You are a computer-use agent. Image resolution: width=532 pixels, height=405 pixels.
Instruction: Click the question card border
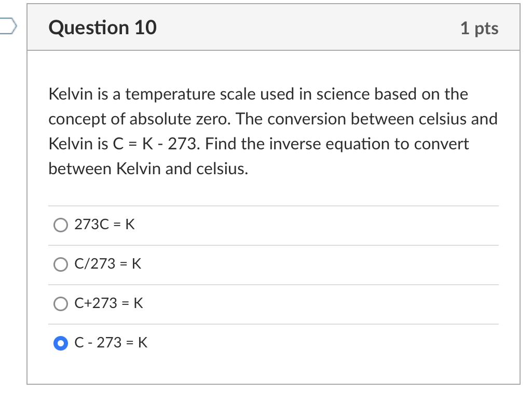pos(27,207)
